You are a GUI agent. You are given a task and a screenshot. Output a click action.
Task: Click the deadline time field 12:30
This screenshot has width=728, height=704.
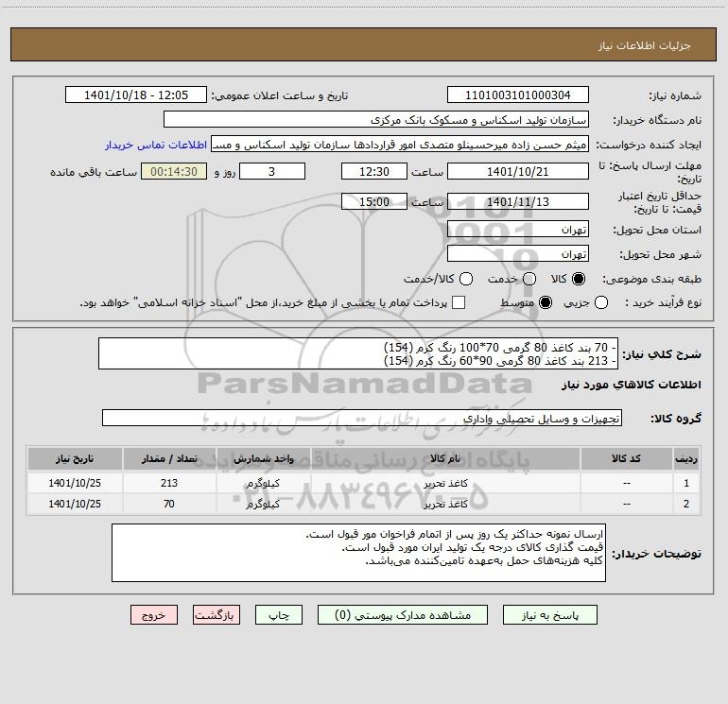pyautogui.click(x=374, y=171)
